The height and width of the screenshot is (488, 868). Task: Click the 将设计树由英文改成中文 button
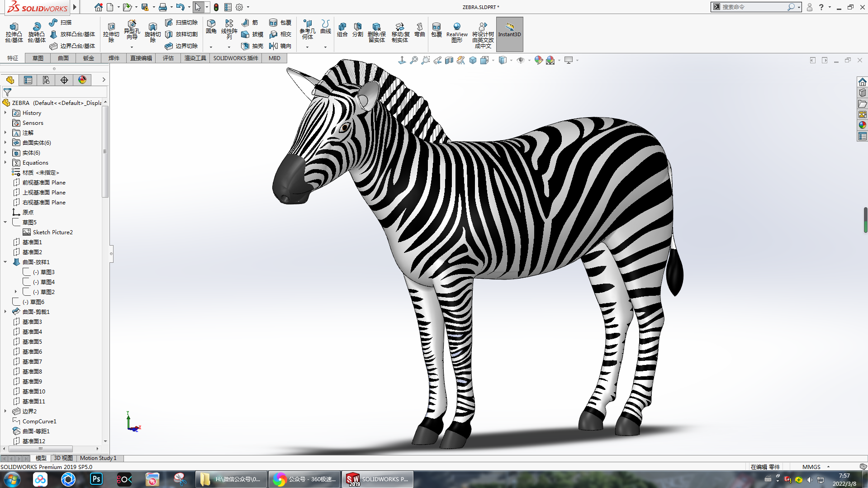click(483, 35)
